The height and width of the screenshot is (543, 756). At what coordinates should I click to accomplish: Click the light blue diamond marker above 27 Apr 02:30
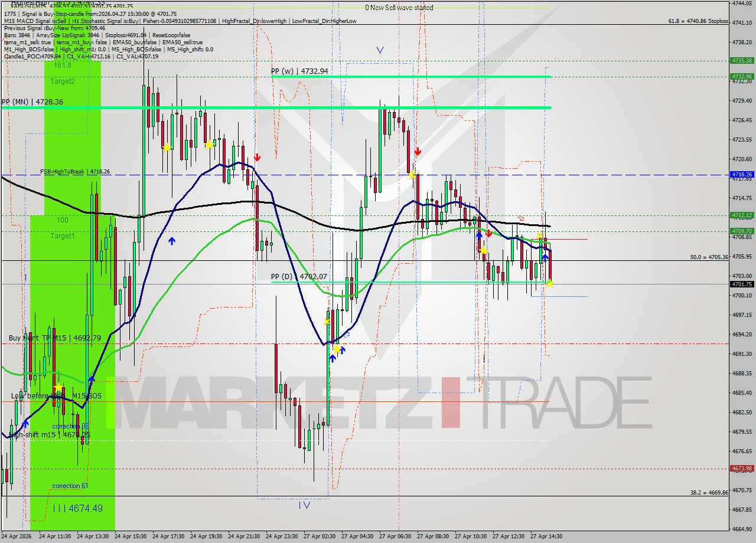(347, 335)
